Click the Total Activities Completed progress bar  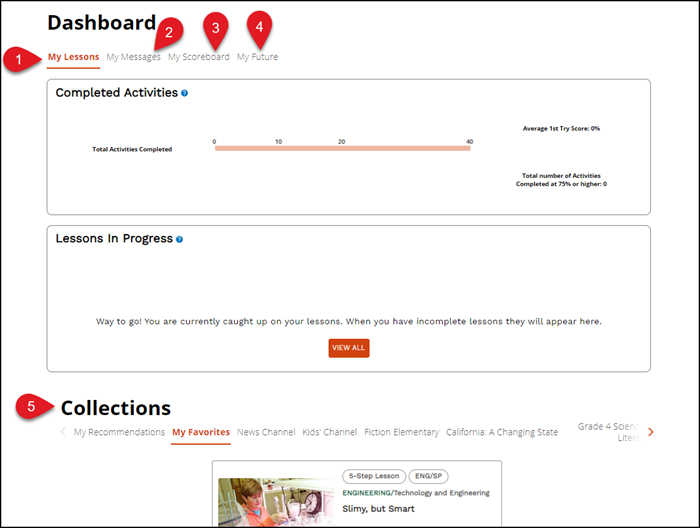[x=342, y=148]
